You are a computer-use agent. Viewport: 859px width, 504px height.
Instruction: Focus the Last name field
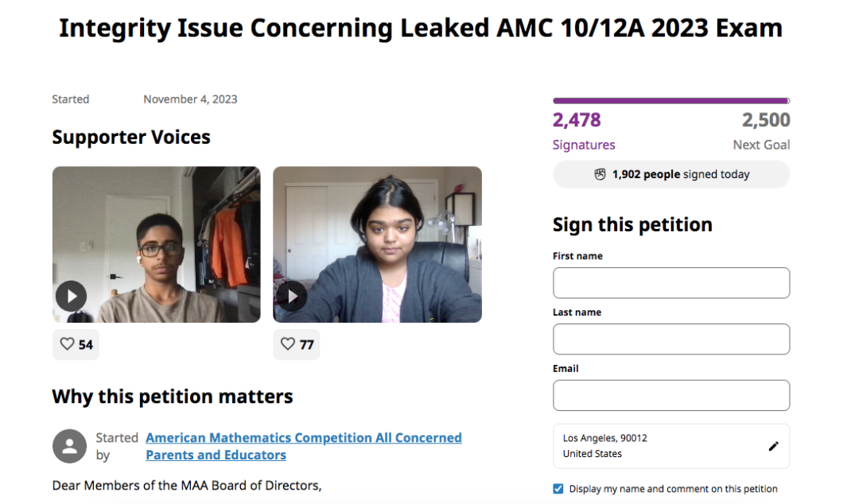coord(671,339)
